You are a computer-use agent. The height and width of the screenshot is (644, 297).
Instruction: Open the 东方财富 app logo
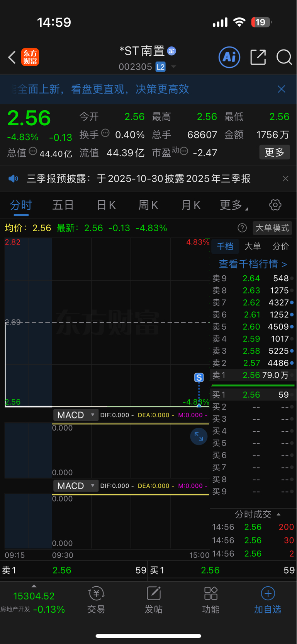[x=30, y=57]
